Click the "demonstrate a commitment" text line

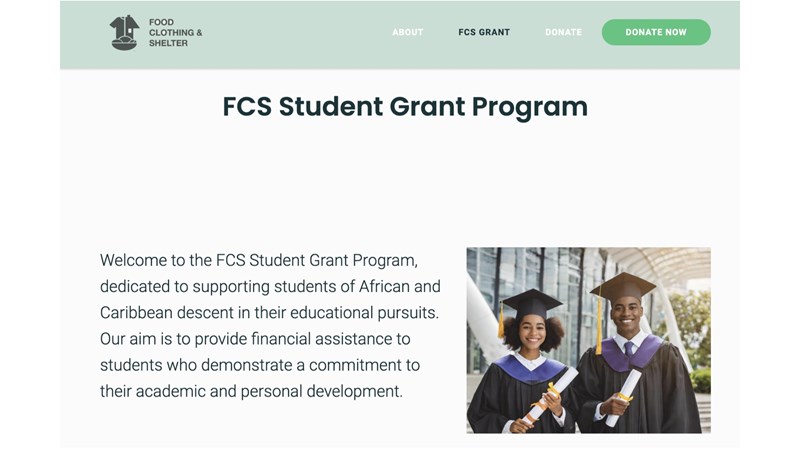click(x=260, y=365)
